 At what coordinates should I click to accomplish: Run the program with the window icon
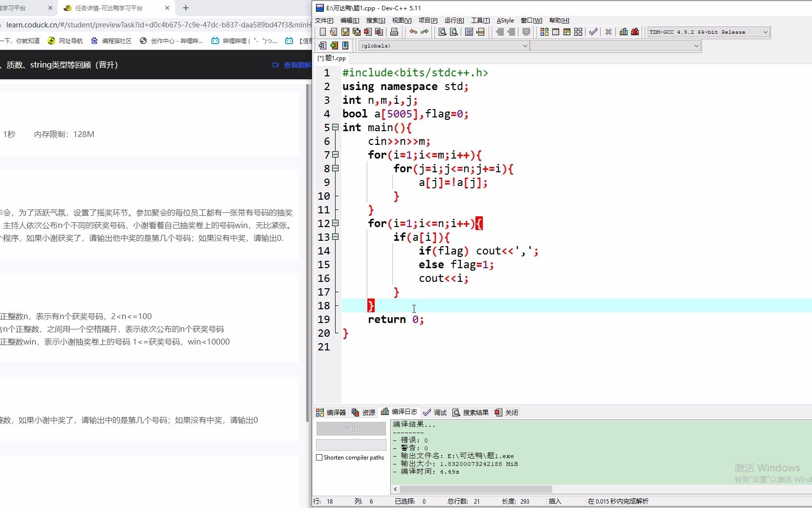click(x=556, y=32)
